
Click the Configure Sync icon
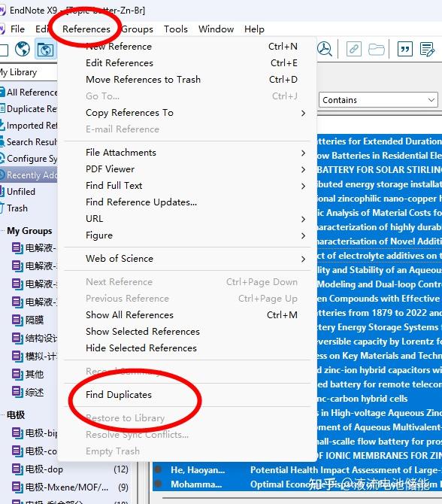tap(2, 159)
